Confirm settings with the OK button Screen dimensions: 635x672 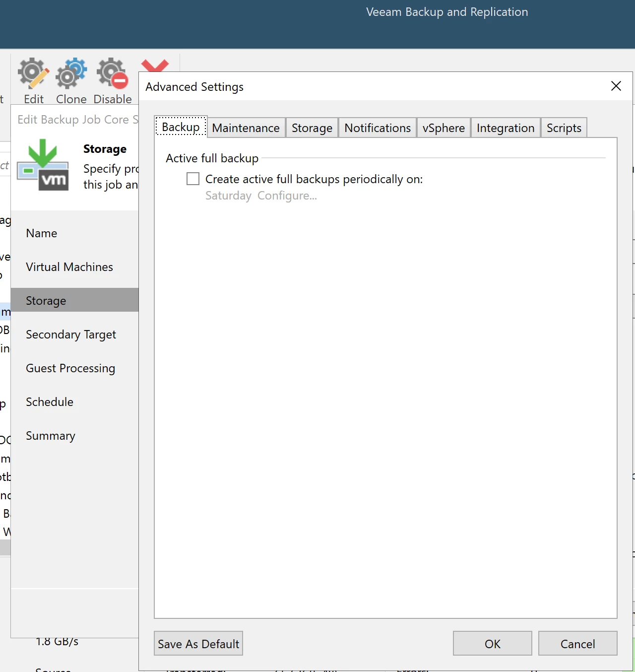(493, 644)
